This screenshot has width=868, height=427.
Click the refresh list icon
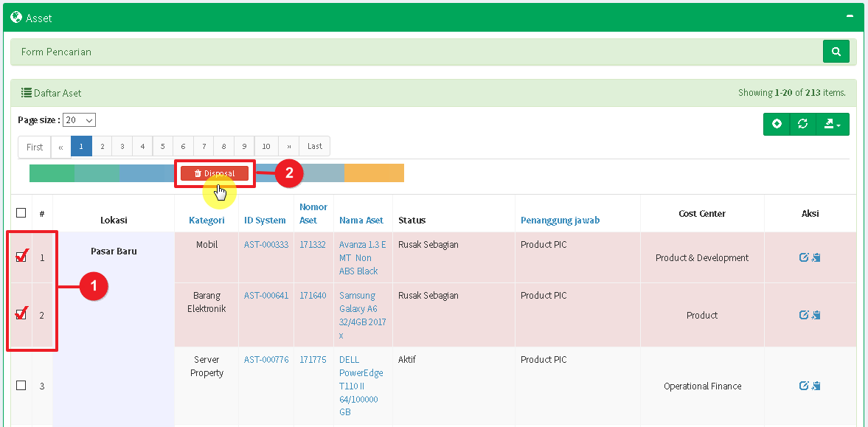802,124
